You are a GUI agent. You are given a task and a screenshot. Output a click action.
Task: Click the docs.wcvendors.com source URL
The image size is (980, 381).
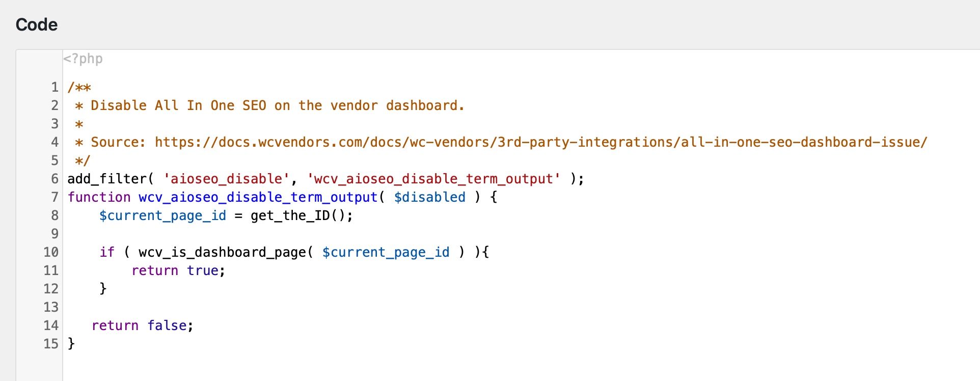[541, 142]
